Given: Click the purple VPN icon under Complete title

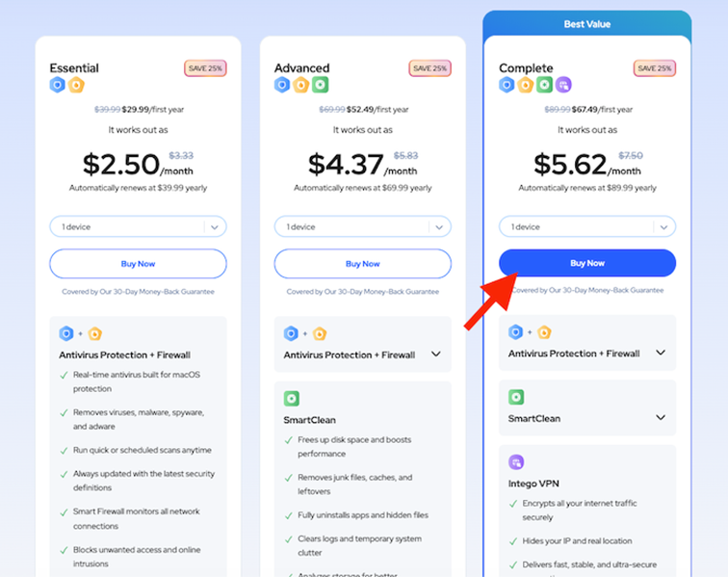Looking at the screenshot, I should point(563,85).
